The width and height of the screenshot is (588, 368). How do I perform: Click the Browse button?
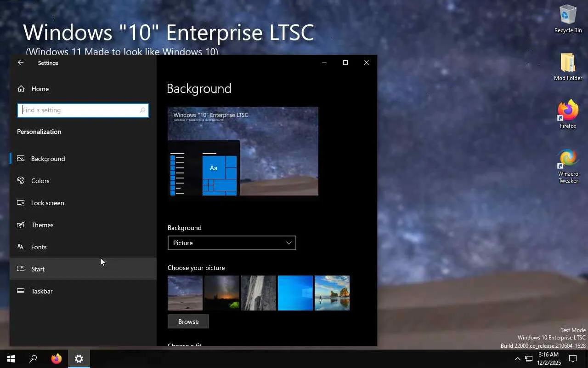[x=188, y=322]
